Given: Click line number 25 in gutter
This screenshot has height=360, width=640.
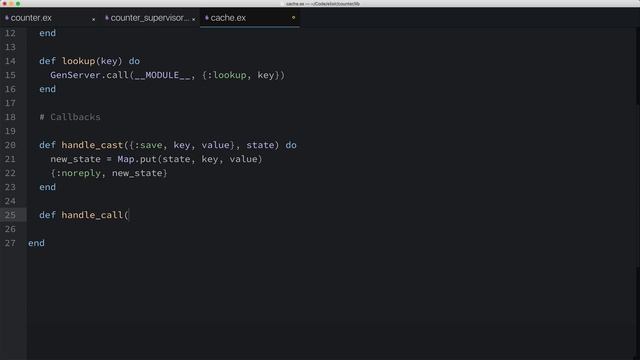Looking at the screenshot, I should click(10, 215).
